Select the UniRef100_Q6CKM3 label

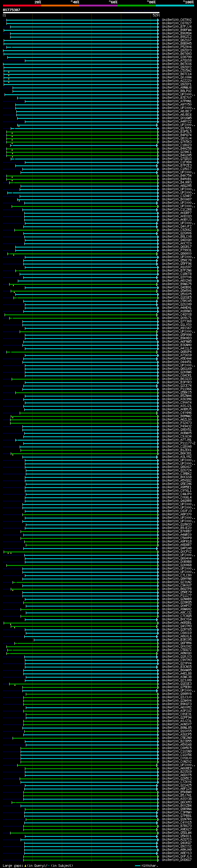[176, 802]
